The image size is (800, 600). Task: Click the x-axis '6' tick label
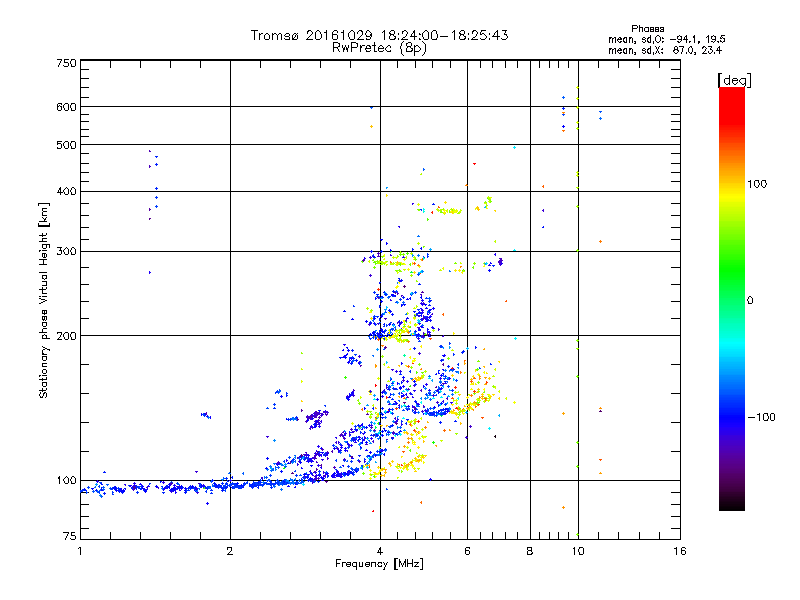pyautogui.click(x=467, y=551)
